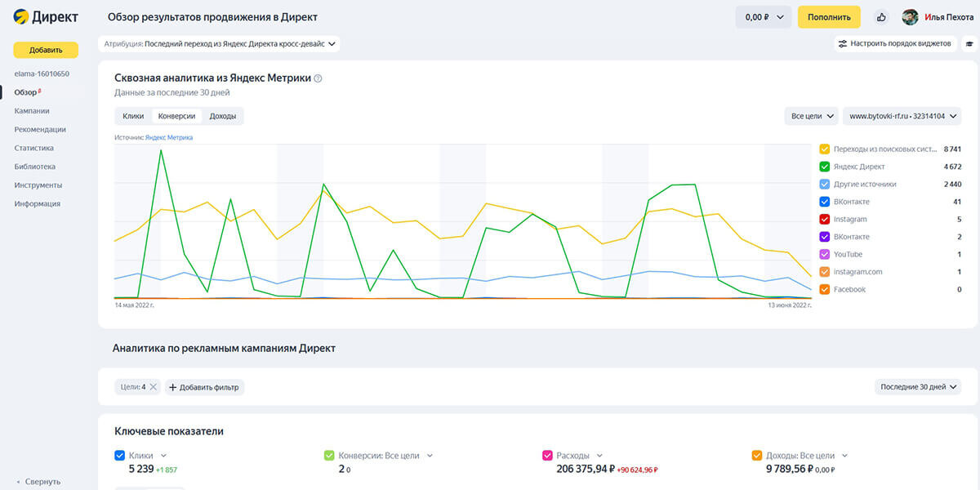Expand the Конверсии: Все цели metric chevron
This screenshot has height=490, width=980.
(x=430, y=456)
